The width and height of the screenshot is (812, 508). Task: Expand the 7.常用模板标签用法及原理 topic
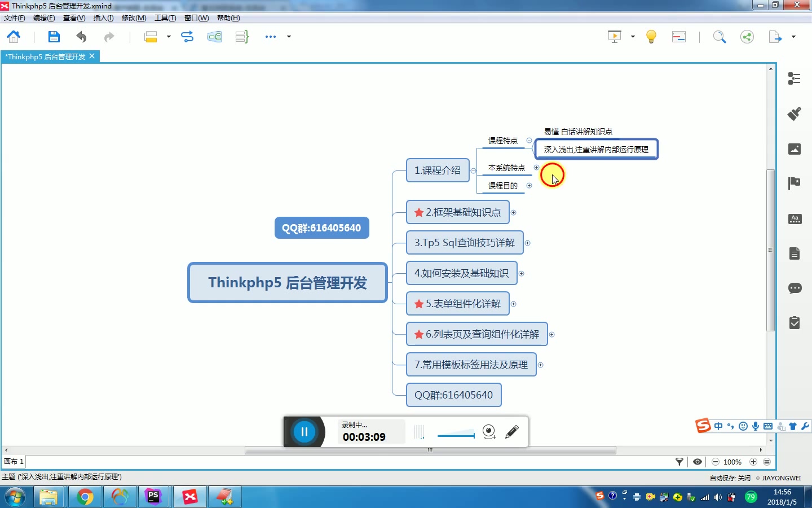pyautogui.click(x=540, y=365)
